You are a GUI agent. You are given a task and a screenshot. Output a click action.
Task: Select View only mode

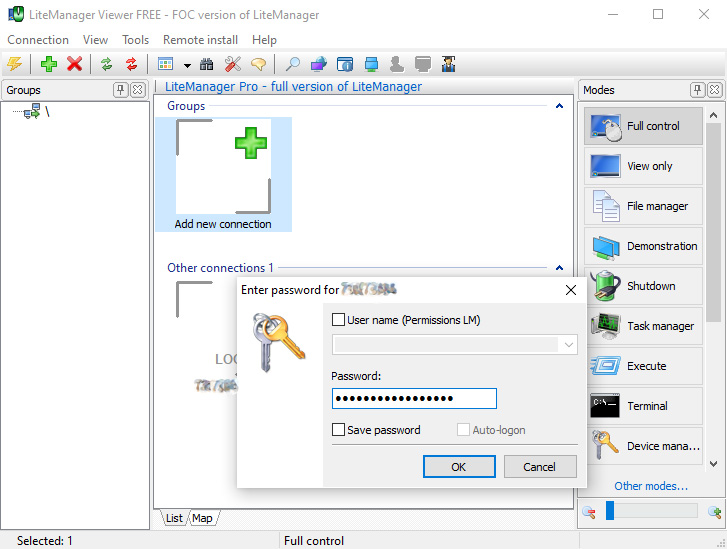click(x=644, y=166)
